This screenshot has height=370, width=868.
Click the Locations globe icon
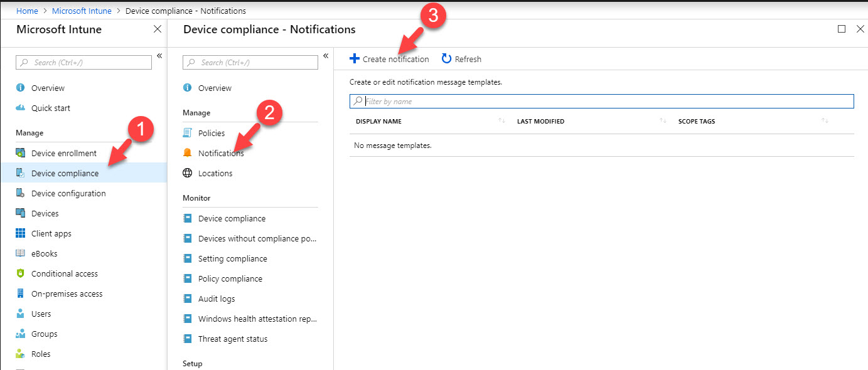[187, 173]
